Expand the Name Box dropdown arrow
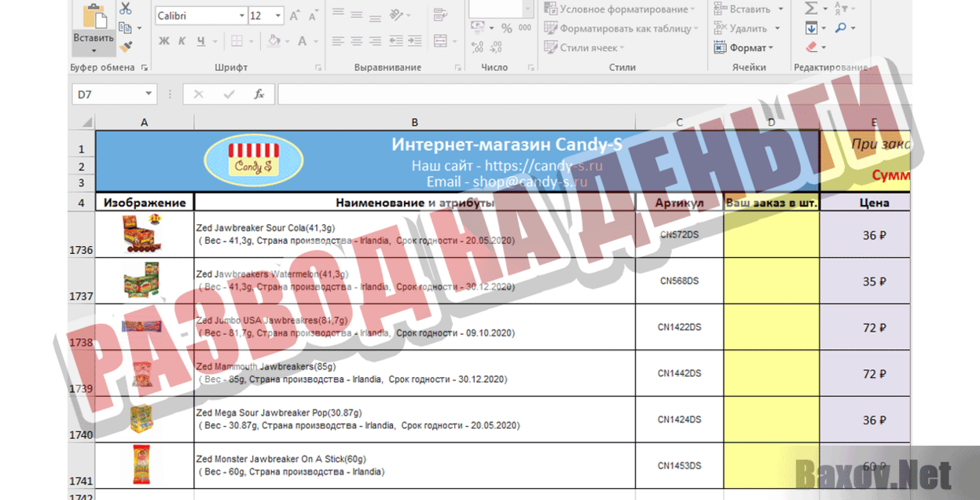Image resolution: width=980 pixels, height=500 pixels. tap(149, 94)
